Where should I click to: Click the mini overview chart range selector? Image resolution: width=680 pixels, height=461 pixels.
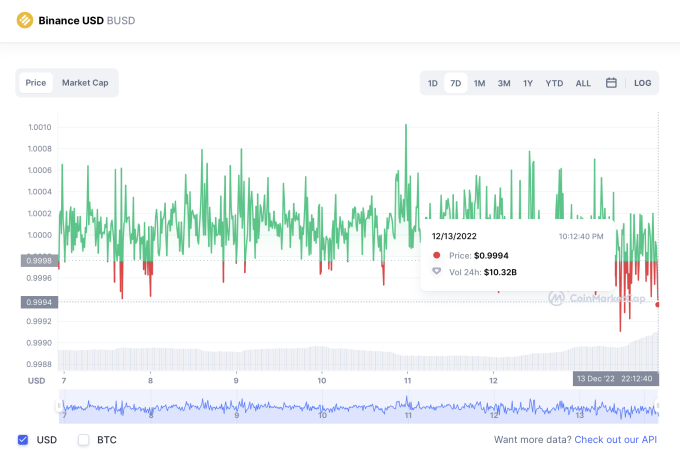click(359, 406)
